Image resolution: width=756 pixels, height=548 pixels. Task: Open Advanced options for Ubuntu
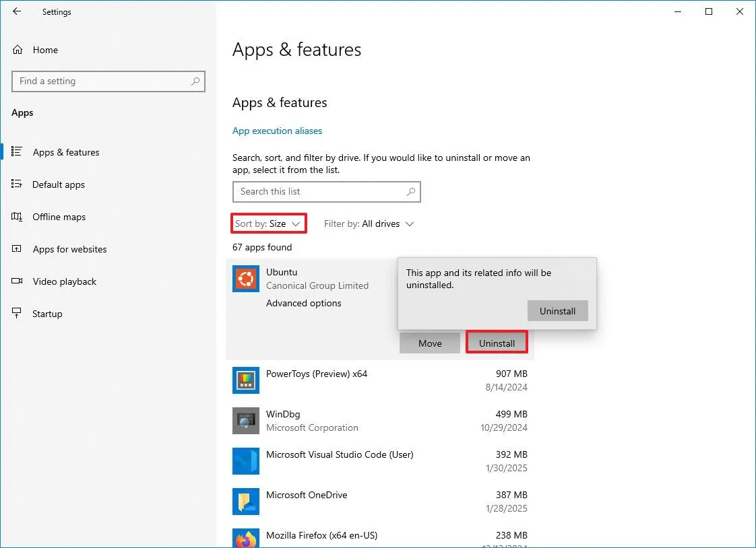[x=303, y=303]
